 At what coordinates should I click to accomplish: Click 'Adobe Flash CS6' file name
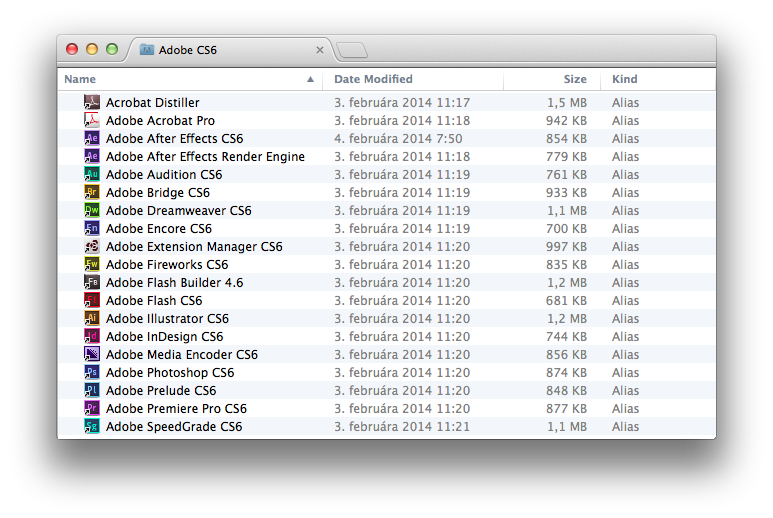[x=154, y=300]
